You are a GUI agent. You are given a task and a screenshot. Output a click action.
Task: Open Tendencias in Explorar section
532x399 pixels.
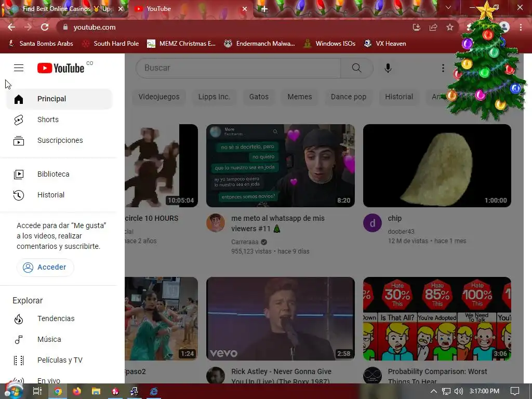click(x=59, y=318)
